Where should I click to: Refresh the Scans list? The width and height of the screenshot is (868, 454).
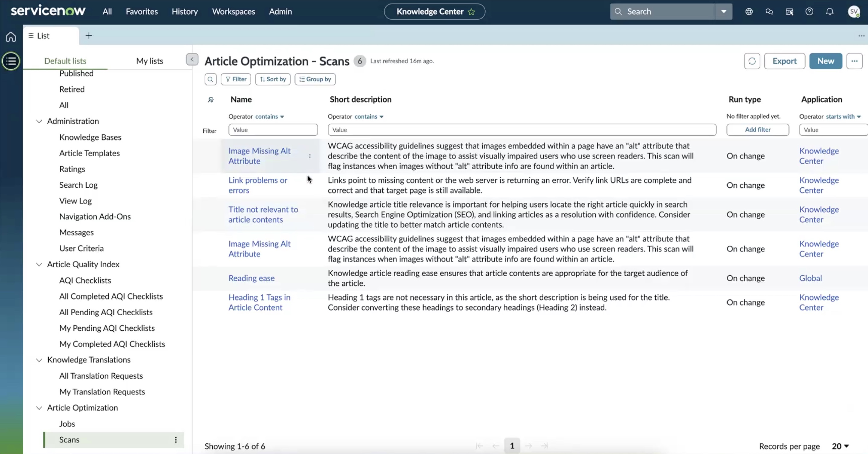click(752, 61)
